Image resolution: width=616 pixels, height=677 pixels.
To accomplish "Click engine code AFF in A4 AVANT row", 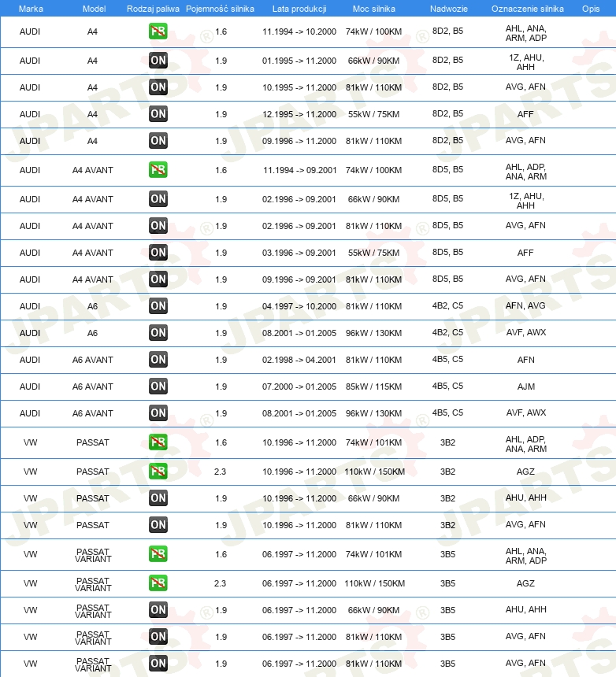I will click(x=525, y=253).
